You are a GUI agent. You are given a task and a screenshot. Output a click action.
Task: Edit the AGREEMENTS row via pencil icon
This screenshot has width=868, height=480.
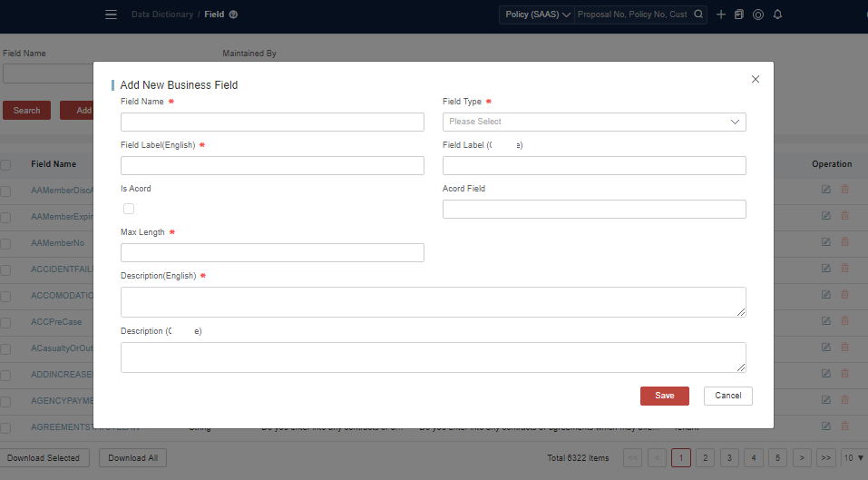pos(826,426)
